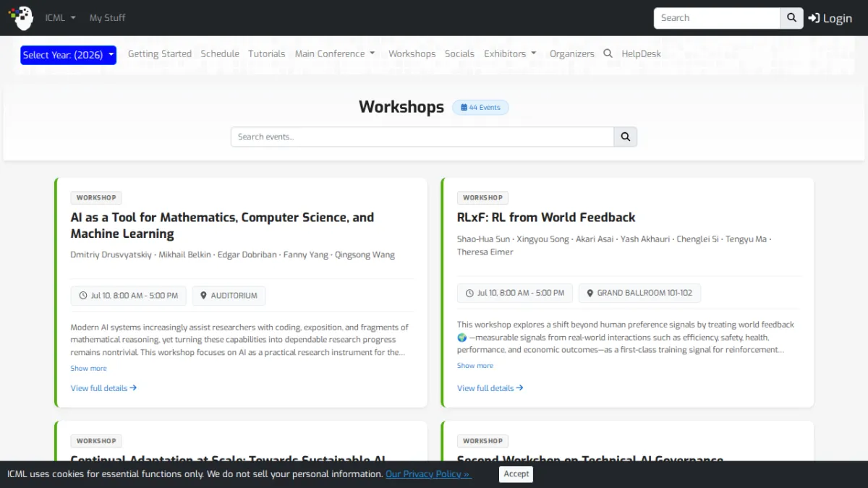Click the Login link
The image size is (868, 488).
pyautogui.click(x=830, y=18)
